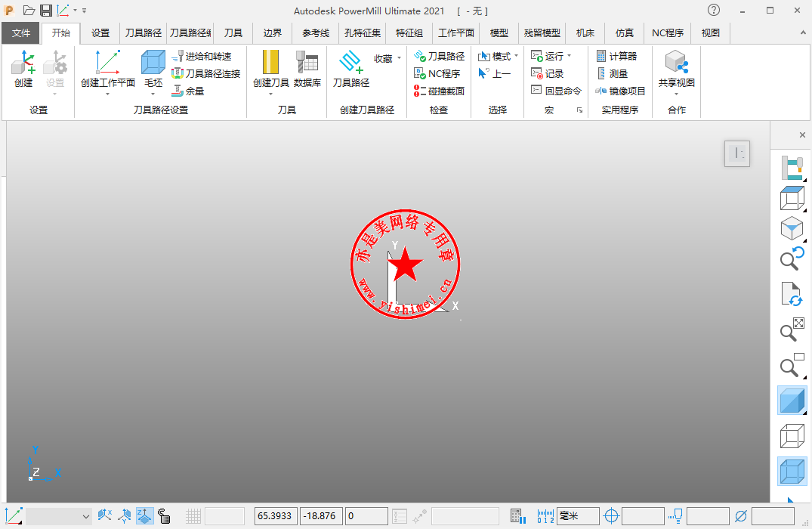The image size is (812, 529).
Task: Open the 宏 group dialog launcher
Action: [x=579, y=110]
